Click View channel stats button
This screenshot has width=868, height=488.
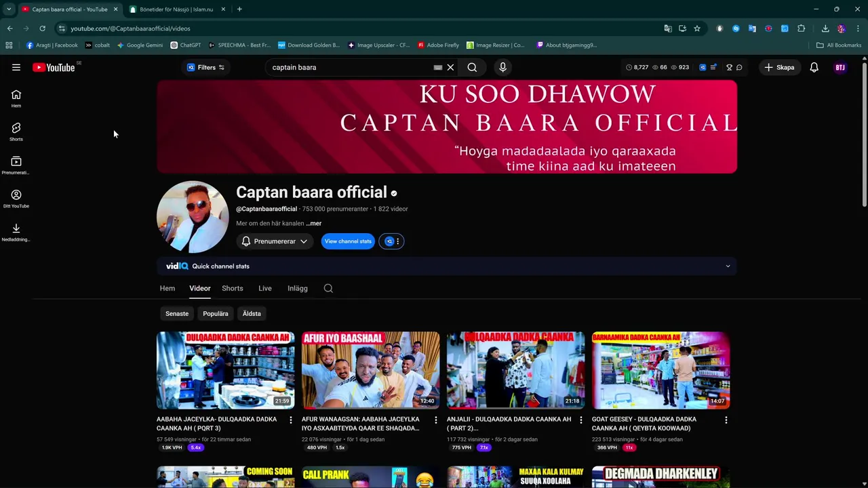tap(348, 241)
